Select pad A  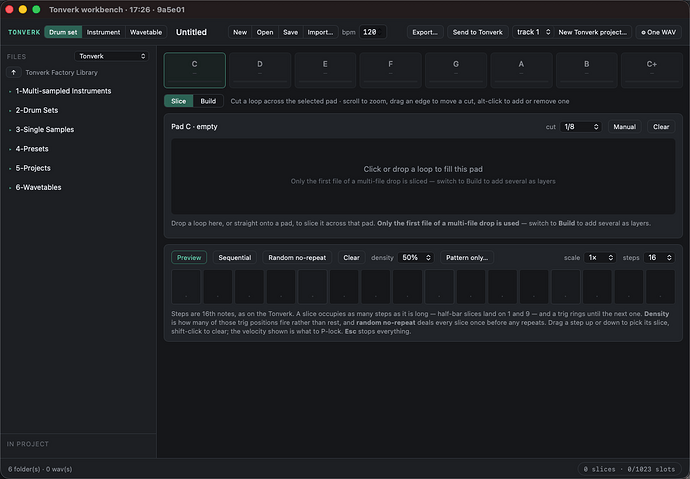[521, 70]
